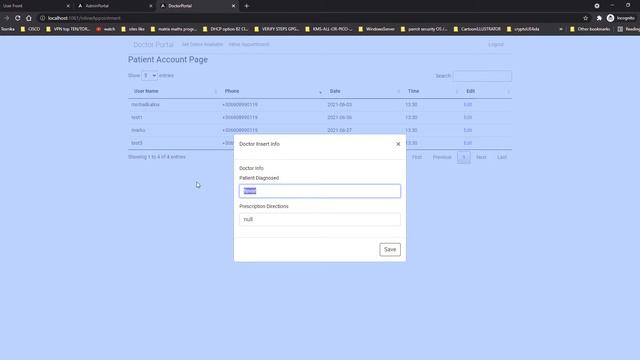Close the Doctor Insert Info dialog
Screen dimensions: 640x360
[398, 144]
